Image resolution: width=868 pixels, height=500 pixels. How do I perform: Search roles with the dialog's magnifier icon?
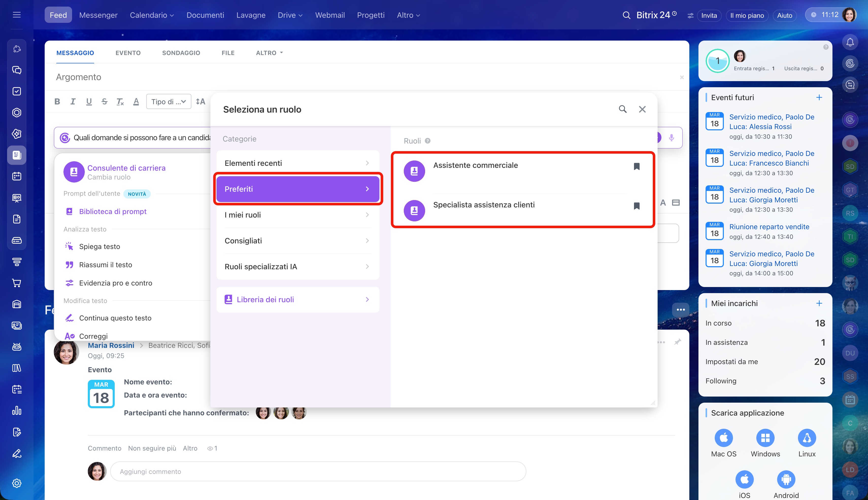pos(623,109)
